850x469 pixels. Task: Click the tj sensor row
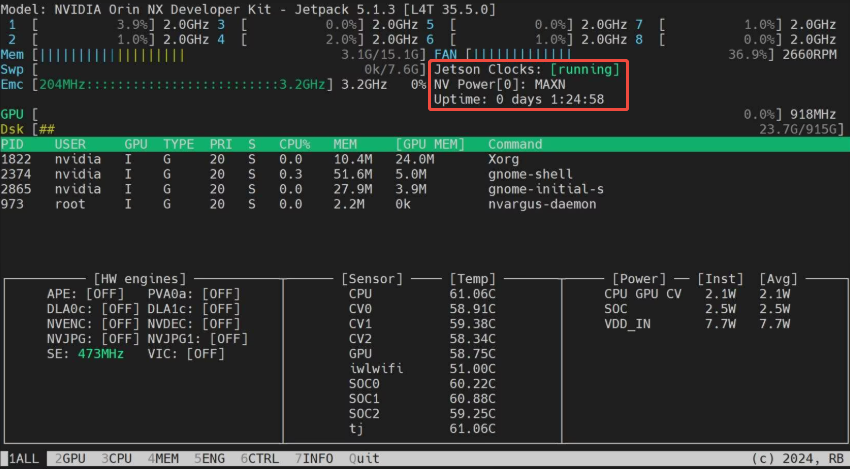[x=422, y=429]
